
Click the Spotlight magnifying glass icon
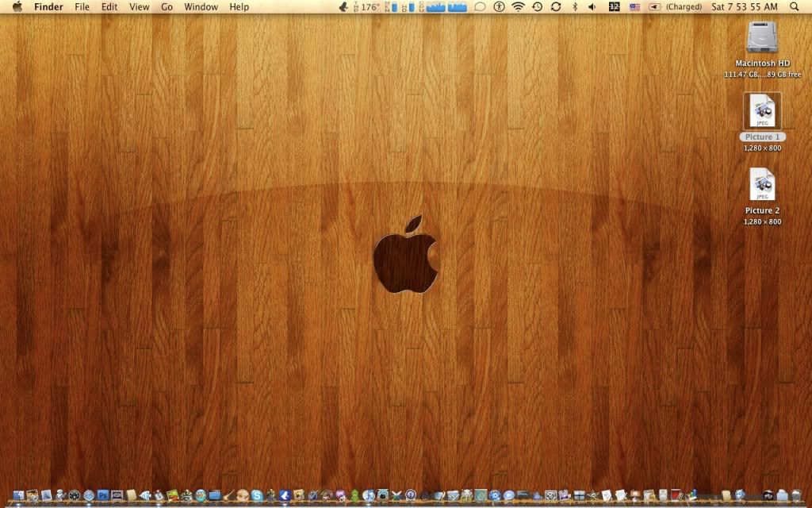tap(794, 6)
